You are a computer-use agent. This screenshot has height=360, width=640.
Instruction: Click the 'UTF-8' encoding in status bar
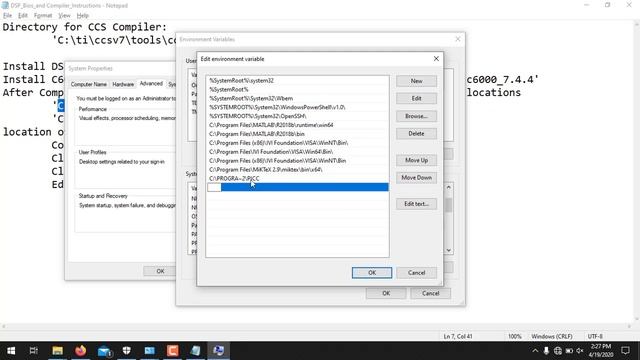(595, 336)
